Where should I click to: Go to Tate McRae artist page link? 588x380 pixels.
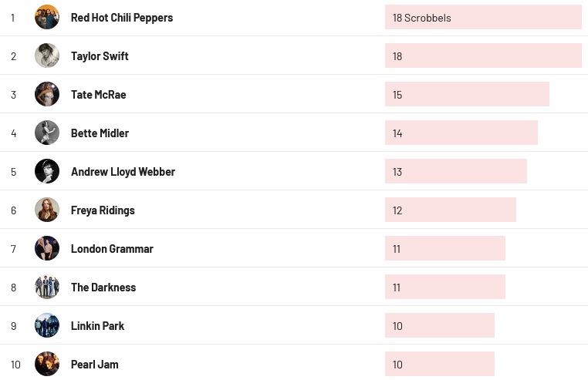[98, 94]
